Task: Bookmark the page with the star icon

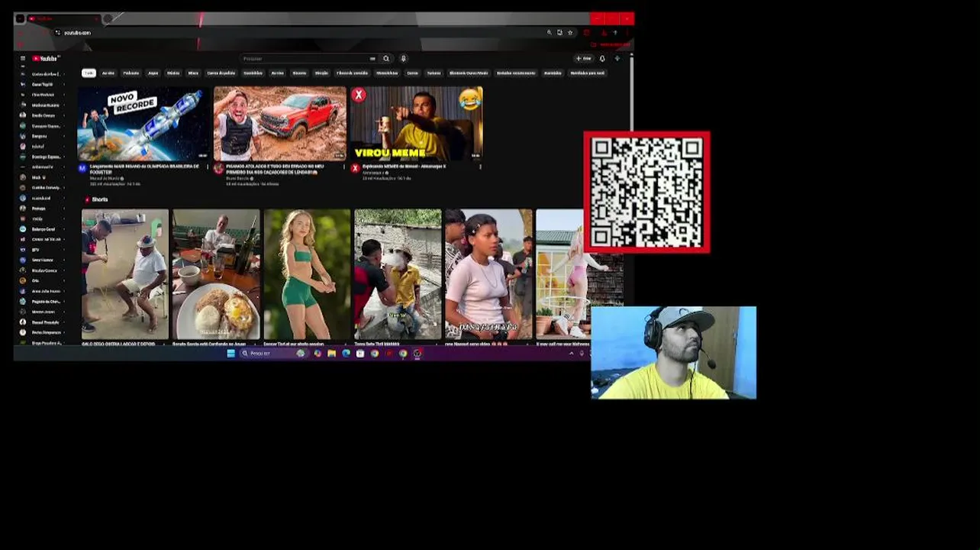Action: click(x=570, y=32)
